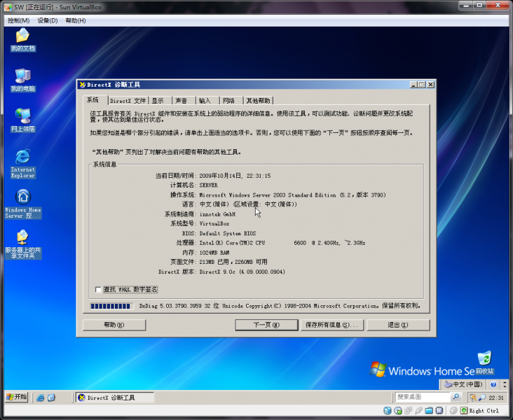Click the DirectX 9.0c version value

coord(242,272)
